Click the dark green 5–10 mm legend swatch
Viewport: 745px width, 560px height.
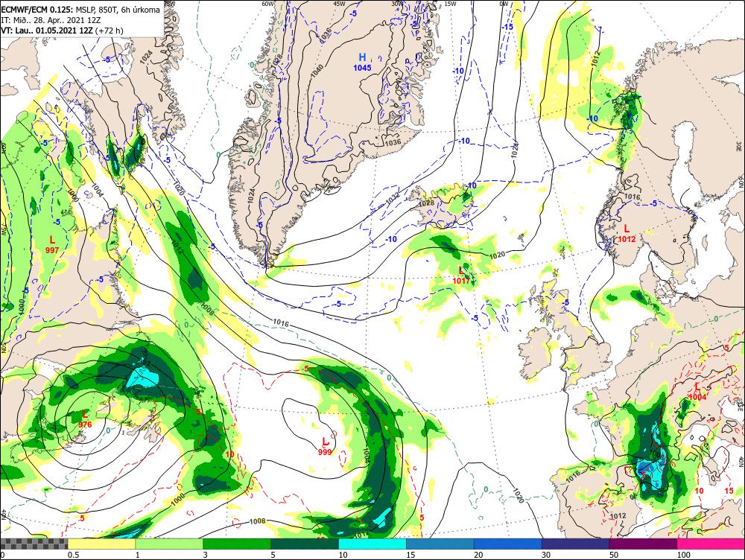pos(305,544)
